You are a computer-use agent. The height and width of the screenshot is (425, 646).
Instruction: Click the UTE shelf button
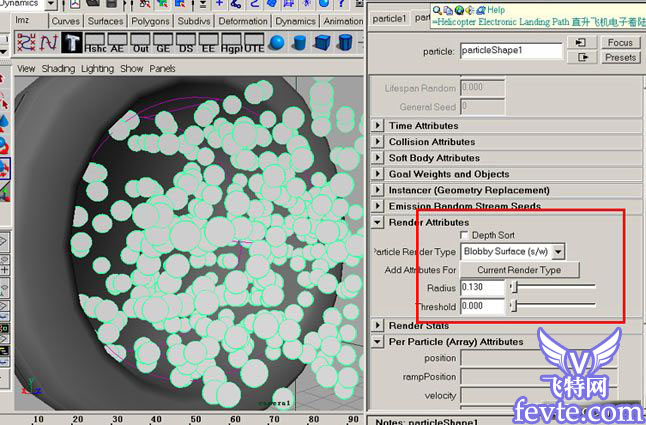click(254, 43)
